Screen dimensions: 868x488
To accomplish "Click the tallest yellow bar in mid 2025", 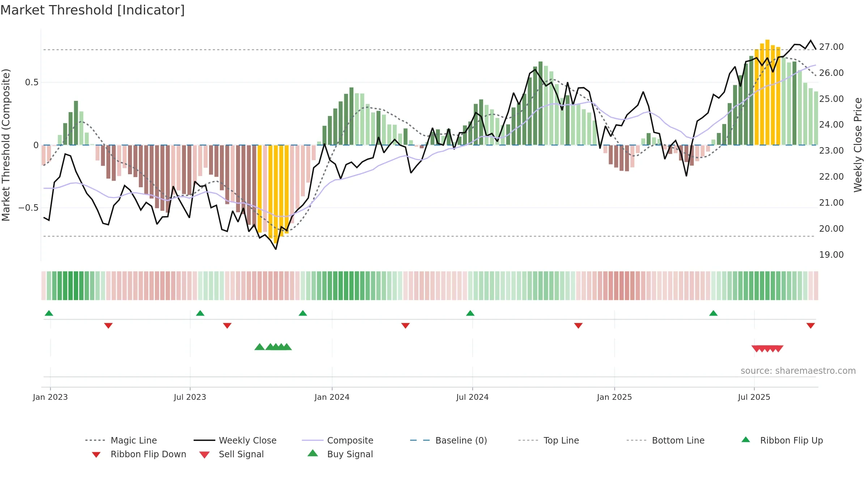I will click(767, 92).
